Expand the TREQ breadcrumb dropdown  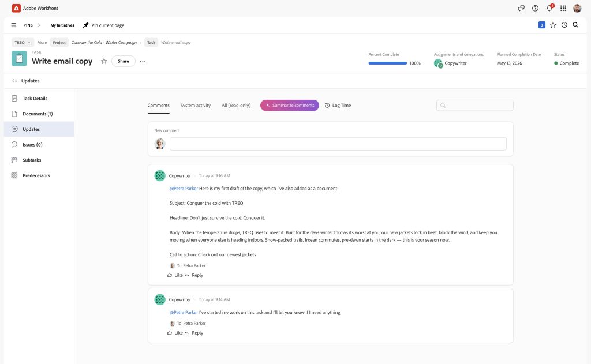pos(23,43)
